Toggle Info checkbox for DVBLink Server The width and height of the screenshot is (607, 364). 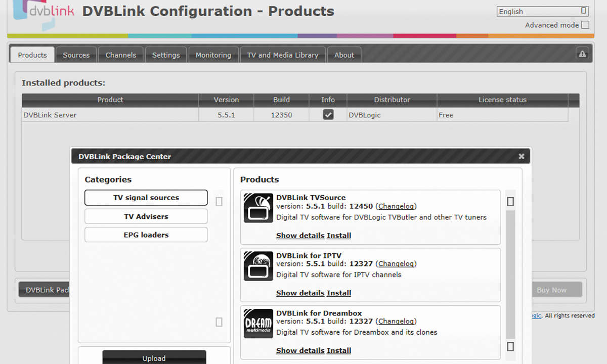coord(328,115)
